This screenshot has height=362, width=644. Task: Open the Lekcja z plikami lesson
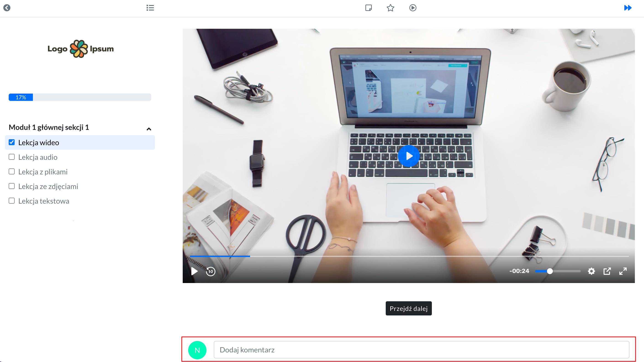tap(43, 172)
